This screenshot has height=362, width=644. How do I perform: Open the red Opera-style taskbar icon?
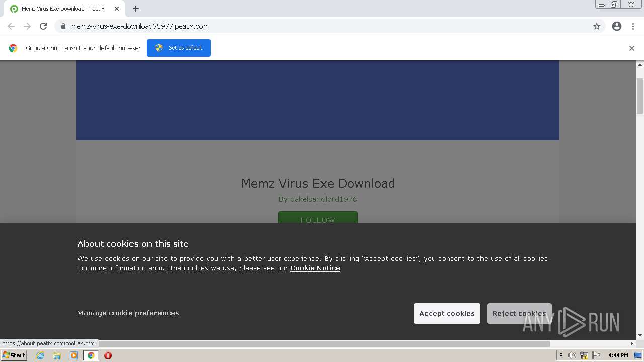pos(108,355)
